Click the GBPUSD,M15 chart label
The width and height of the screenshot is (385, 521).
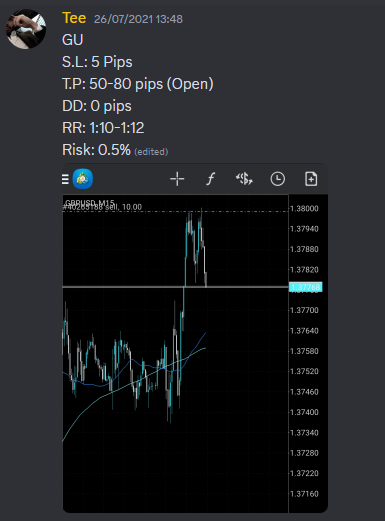(x=90, y=203)
